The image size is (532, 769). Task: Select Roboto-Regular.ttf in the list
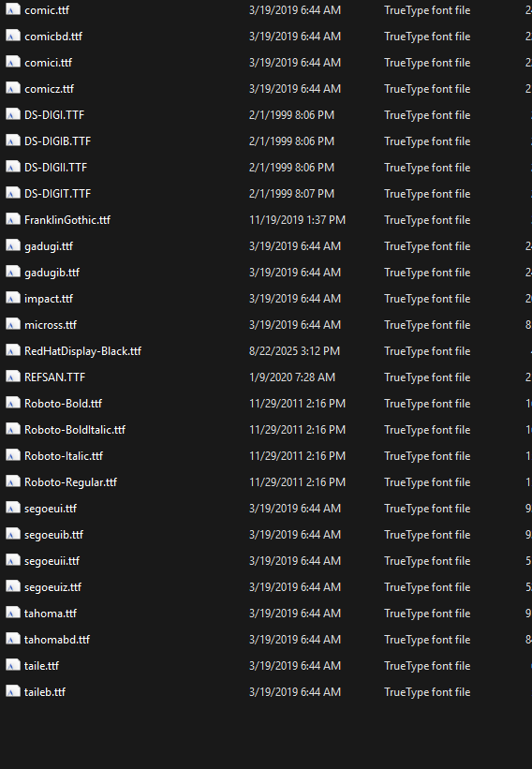coord(70,482)
